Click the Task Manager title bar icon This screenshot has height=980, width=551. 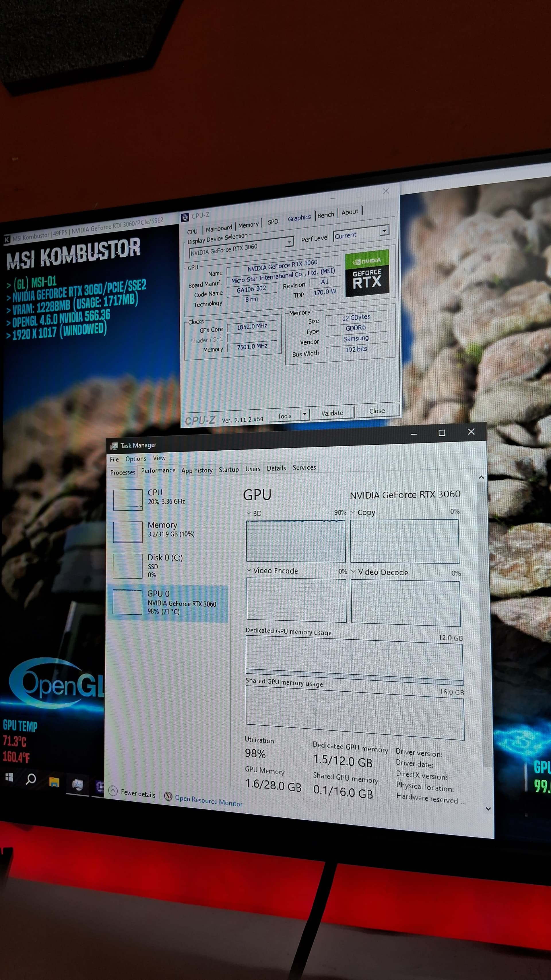(x=114, y=446)
